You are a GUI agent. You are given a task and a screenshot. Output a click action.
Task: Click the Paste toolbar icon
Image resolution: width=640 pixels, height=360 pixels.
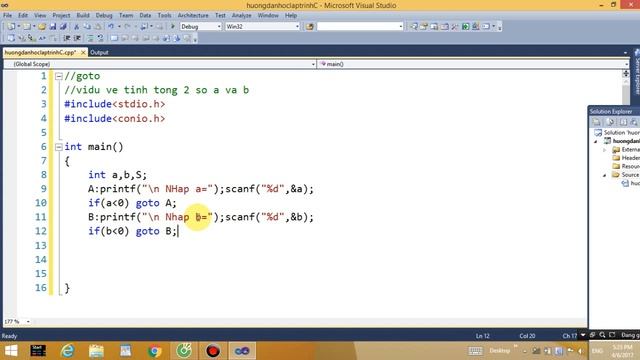pyautogui.click(x=98, y=27)
